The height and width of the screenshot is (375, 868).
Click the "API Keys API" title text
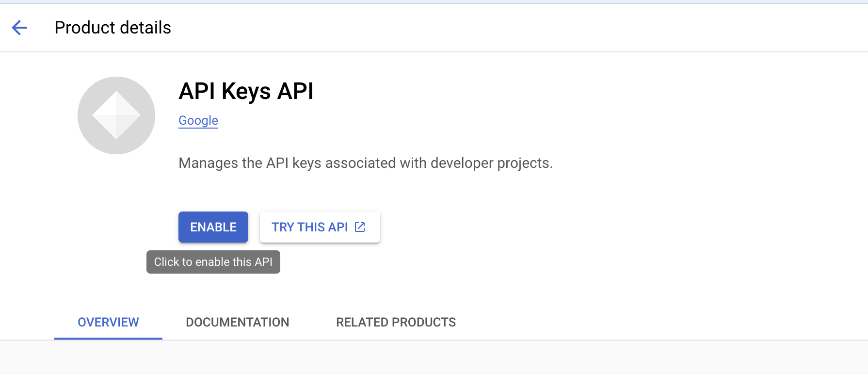[x=246, y=91]
